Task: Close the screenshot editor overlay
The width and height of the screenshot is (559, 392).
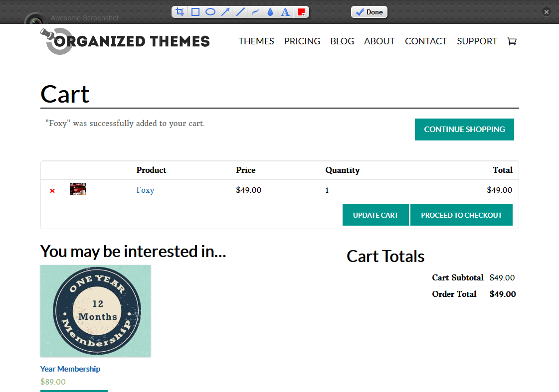Action: tap(547, 12)
